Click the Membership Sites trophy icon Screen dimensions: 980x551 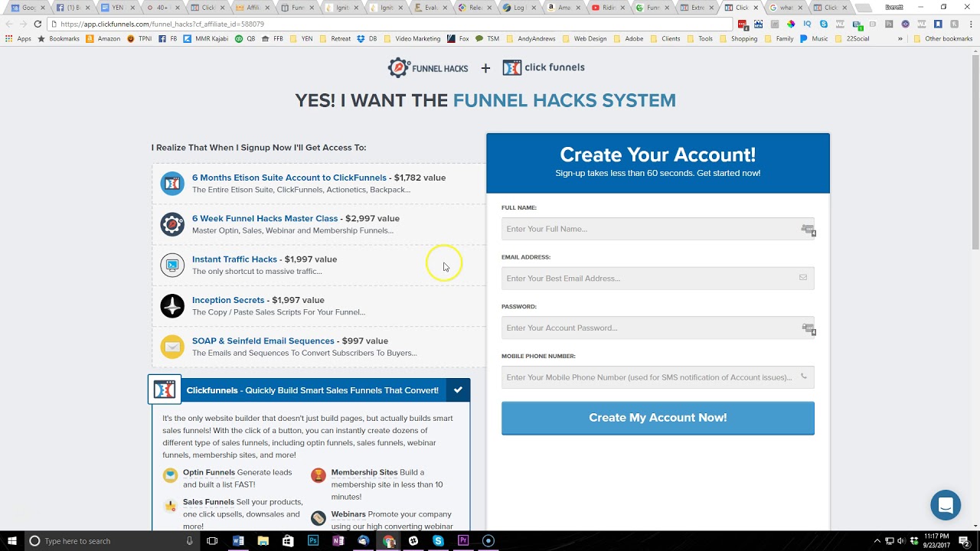[x=318, y=475]
